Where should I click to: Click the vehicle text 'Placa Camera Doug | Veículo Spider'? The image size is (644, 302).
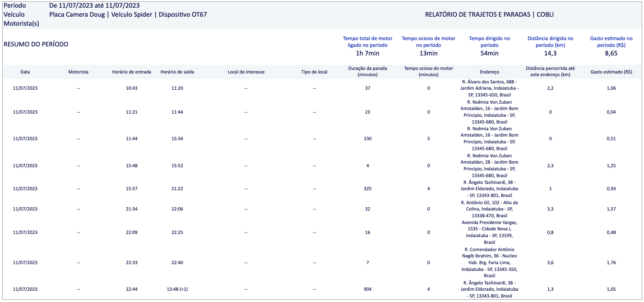(x=100, y=14)
